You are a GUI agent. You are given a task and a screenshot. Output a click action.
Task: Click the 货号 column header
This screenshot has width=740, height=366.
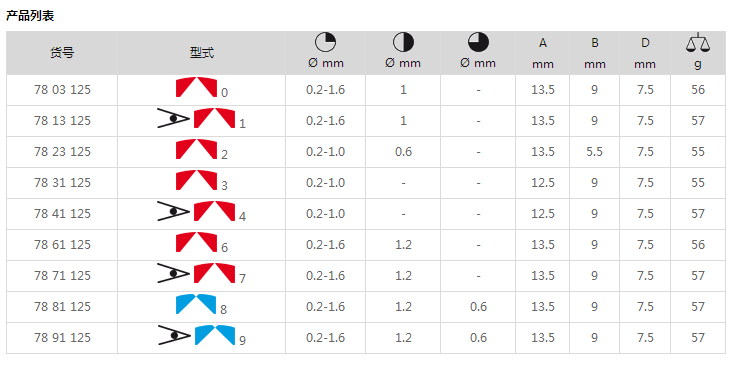pyautogui.click(x=62, y=53)
